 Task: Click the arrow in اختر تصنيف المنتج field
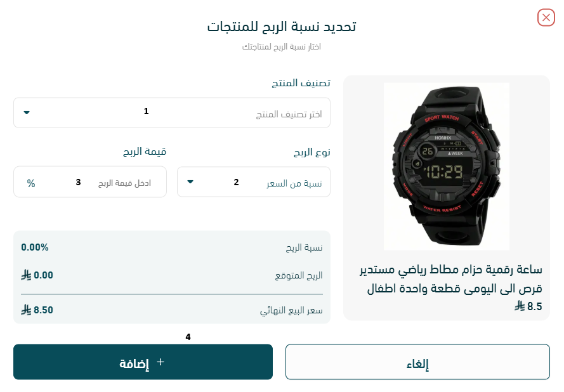[26, 112]
